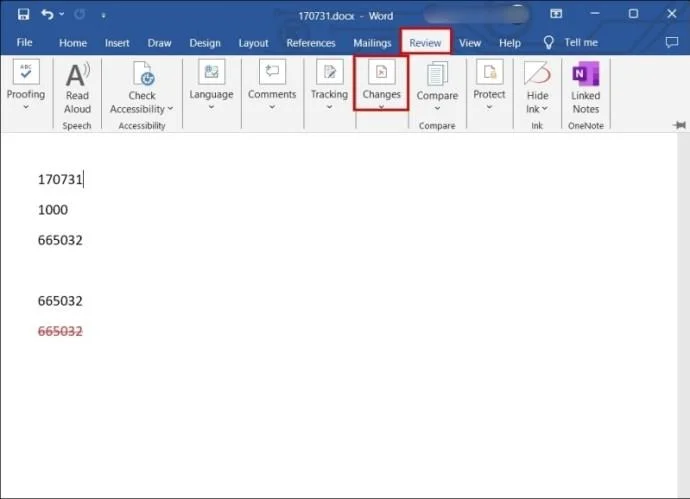Switch to the Home tab
The image size is (690, 499).
[73, 43]
